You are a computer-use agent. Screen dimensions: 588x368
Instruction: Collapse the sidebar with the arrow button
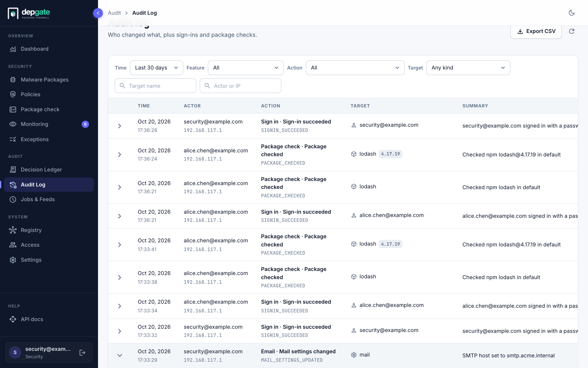pos(98,13)
